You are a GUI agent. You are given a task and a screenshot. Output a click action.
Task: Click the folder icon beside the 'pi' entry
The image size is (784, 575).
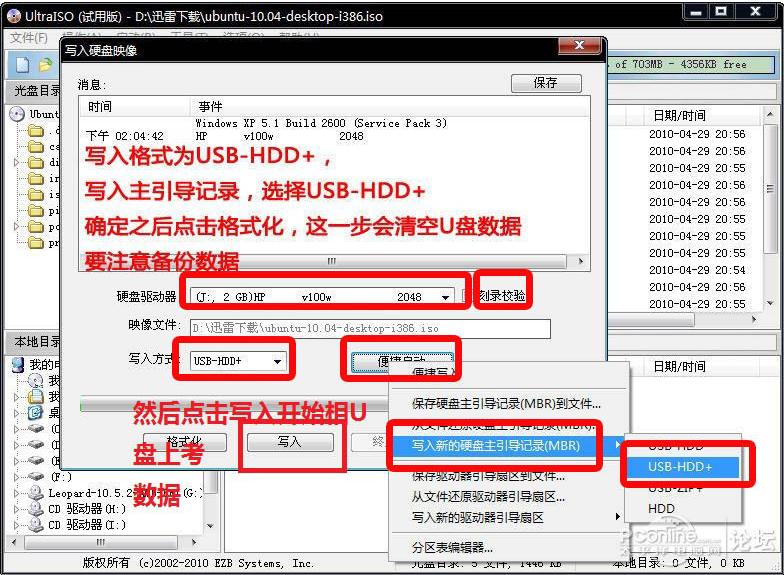[x=36, y=210]
